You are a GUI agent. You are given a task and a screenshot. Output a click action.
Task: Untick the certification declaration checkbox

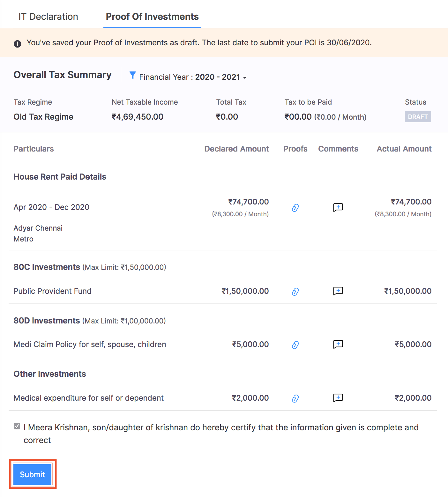[x=17, y=426]
